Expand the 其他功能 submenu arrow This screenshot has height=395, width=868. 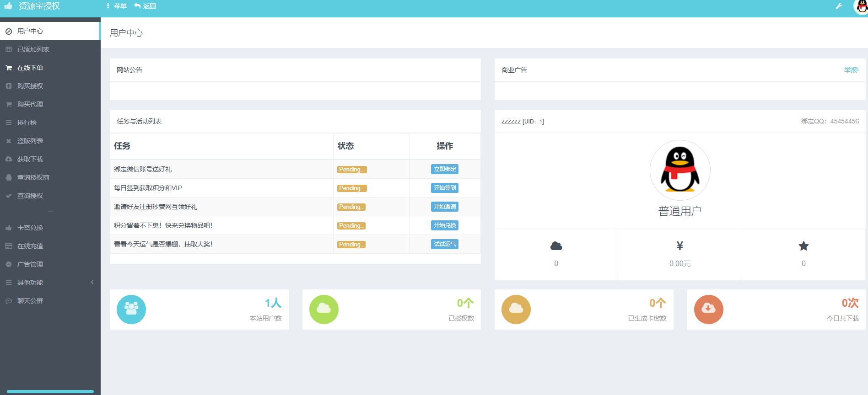tap(92, 283)
